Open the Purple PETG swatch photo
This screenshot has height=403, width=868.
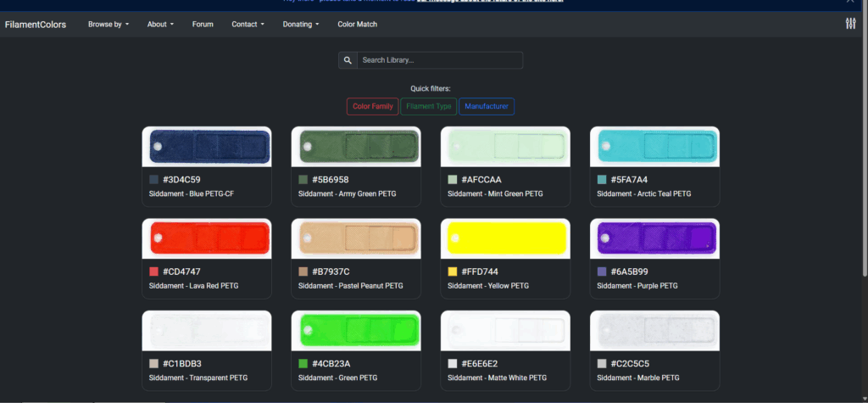point(655,239)
